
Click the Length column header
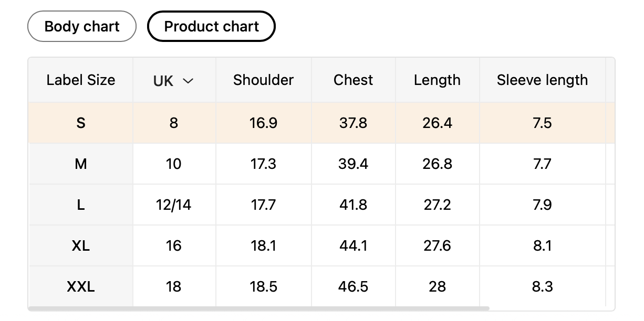[x=437, y=80]
